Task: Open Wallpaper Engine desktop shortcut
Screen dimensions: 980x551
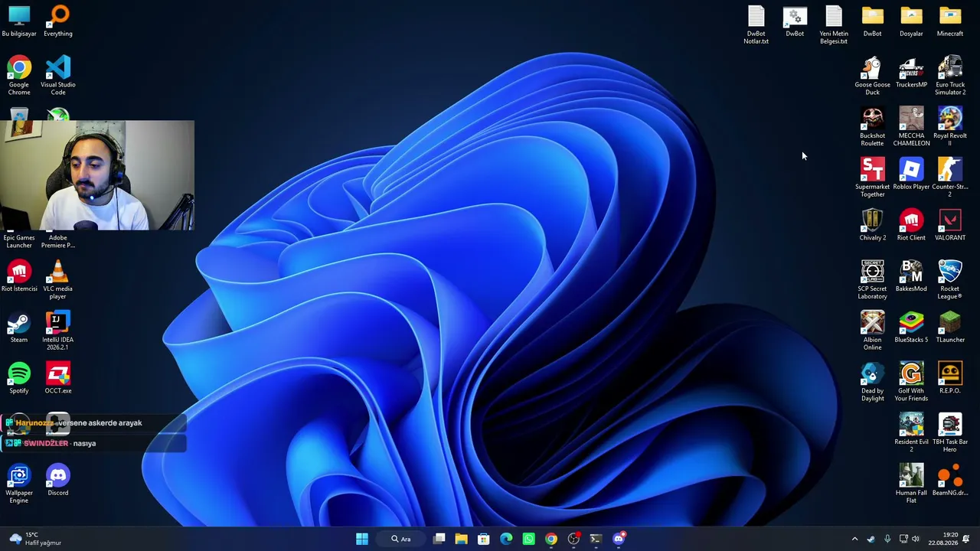Action: click(x=19, y=484)
